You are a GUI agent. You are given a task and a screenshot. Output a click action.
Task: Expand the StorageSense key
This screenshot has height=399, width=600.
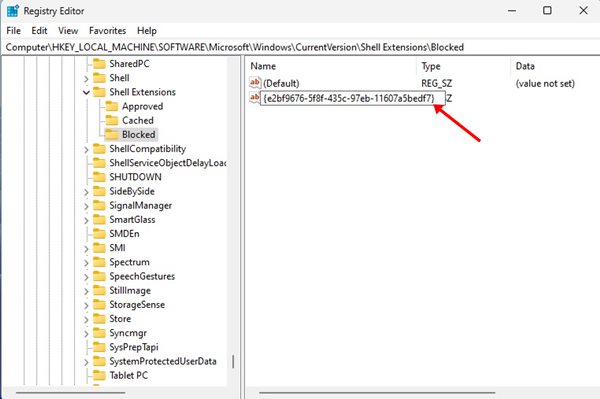[86, 305]
